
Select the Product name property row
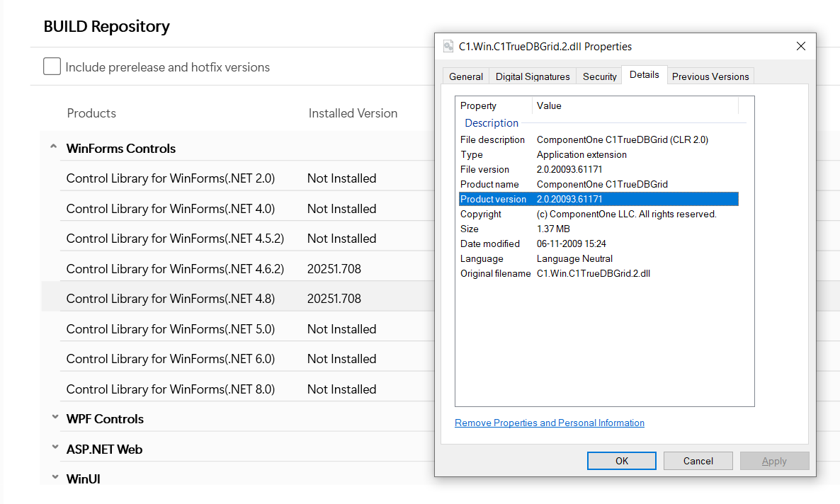[x=599, y=184]
